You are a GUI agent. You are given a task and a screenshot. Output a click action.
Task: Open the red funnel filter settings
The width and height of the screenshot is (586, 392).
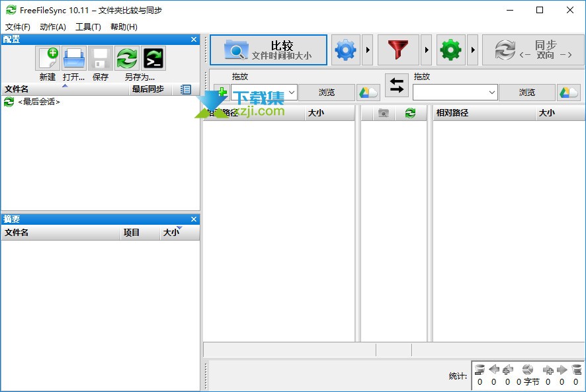coord(398,50)
